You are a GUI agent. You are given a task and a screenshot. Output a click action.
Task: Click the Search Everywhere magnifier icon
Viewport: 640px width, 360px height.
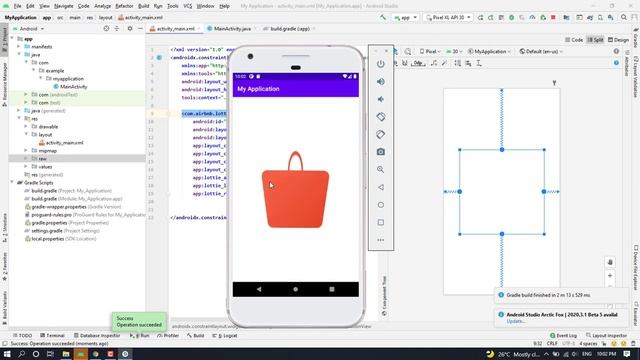624,18
